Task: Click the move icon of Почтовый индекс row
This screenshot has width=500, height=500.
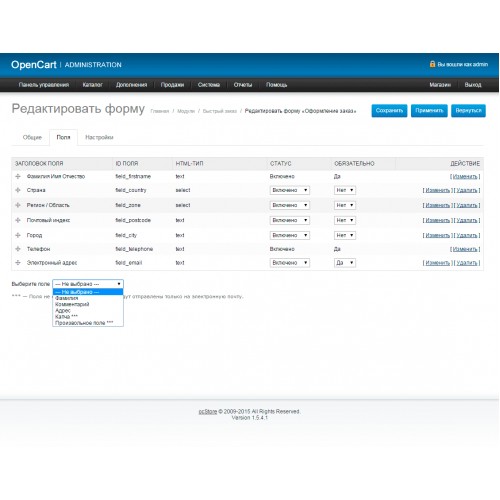Action: 18,220
